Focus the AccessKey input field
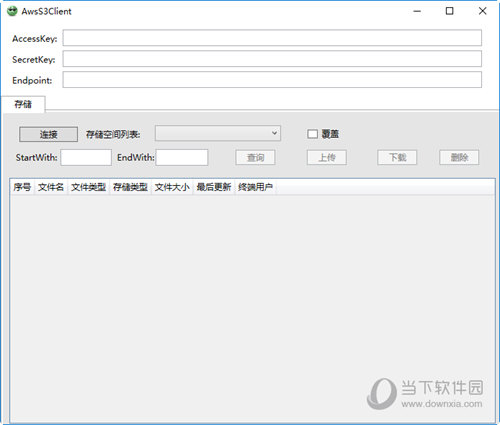Viewport: 500px width, 425px height. point(272,38)
